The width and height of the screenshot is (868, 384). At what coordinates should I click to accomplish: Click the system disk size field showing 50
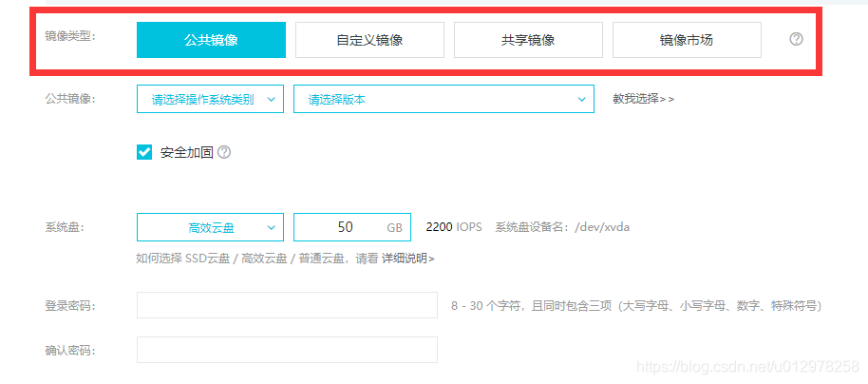pos(352,227)
